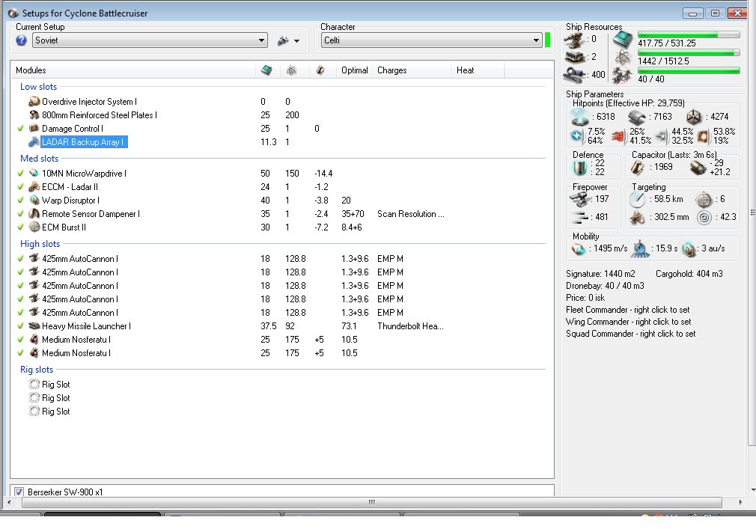Click Squad Commander right click to set text
The image size is (756, 532).
(x=630, y=334)
